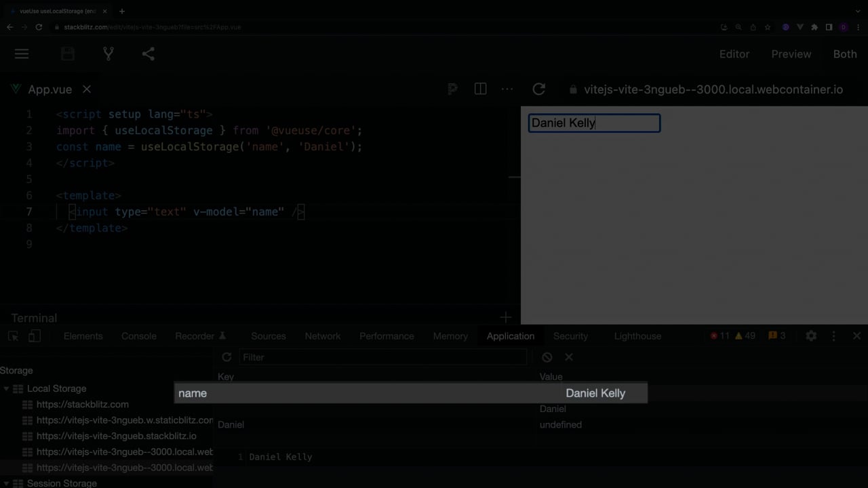Screen dimensions: 868x488
Task: Open the Console tab
Action: pyautogui.click(x=139, y=336)
